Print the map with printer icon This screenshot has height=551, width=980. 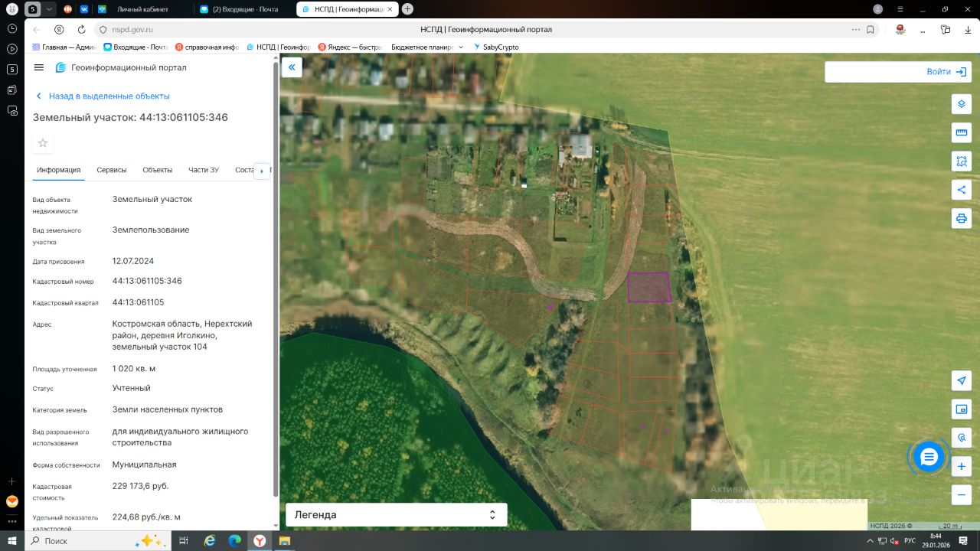point(962,218)
